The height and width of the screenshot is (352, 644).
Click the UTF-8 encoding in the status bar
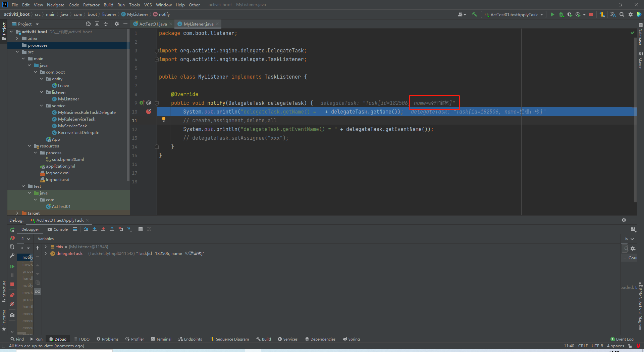click(597, 346)
